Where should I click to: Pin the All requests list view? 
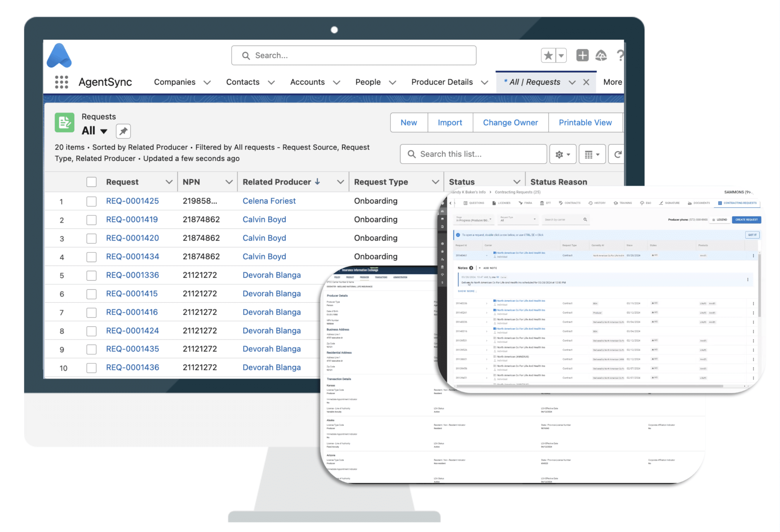tap(123, 131)
